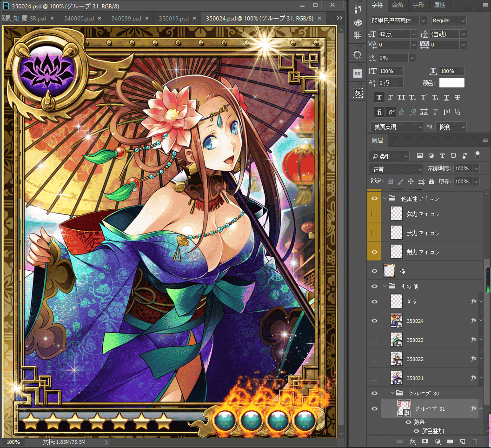Toggle standard ligatures (fi) button
Viewport: 491px width, 448px height.
coord(379,112)
